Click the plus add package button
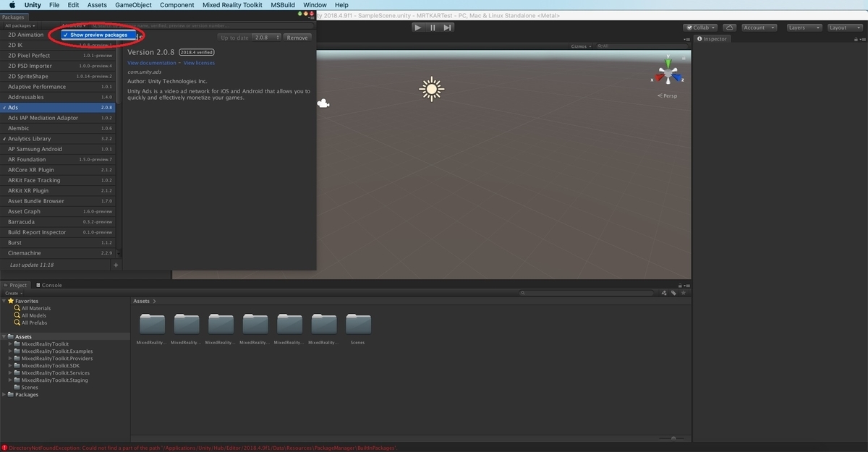868x452 pixels. click(x=116, y=265)
